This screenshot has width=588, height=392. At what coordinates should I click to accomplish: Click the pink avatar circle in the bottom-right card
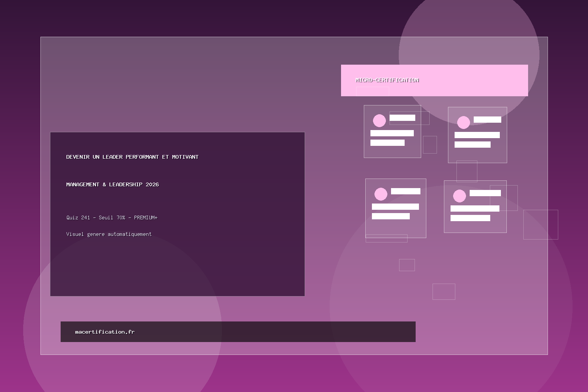459,196
